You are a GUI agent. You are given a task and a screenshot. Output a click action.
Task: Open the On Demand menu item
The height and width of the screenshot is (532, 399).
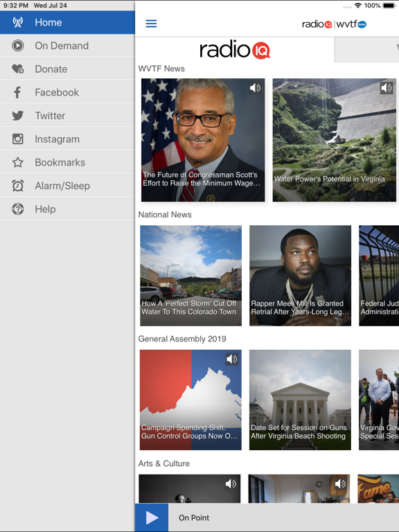coord(67,46)
